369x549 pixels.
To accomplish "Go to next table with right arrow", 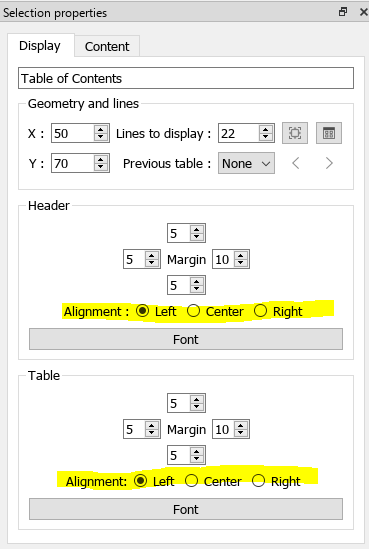I will coord(329,163).
